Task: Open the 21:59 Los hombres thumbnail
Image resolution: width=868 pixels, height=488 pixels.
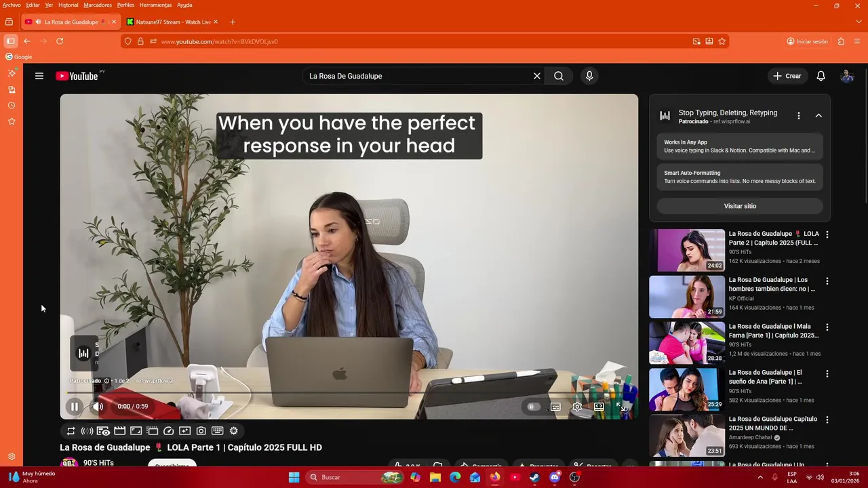Action: tap(687, 296)
